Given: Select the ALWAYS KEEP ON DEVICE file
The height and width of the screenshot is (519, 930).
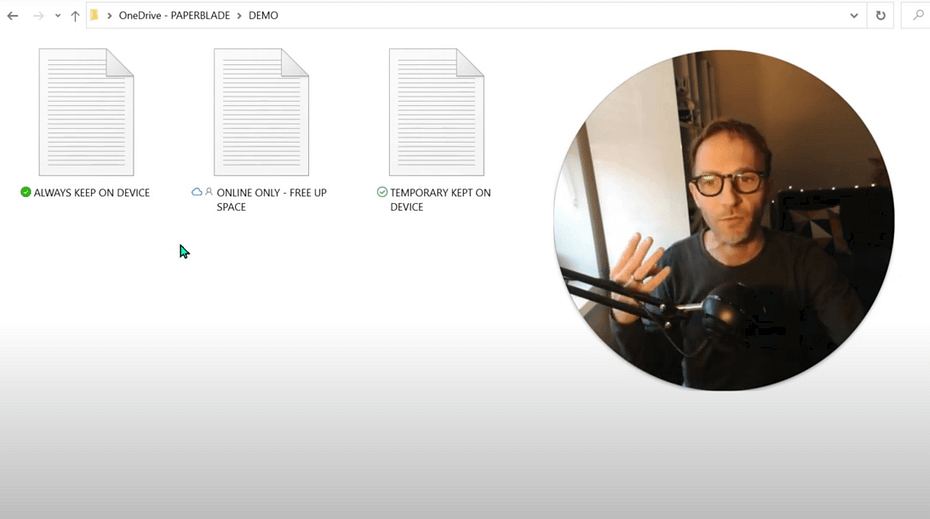Looking at the screenshot, I should [86, 112].
